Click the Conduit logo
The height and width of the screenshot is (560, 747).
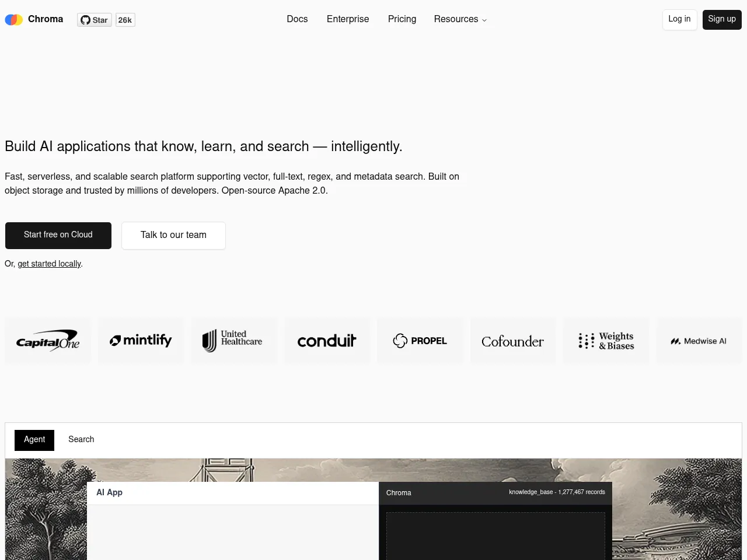pyautogui.click(x=327, y=341)
